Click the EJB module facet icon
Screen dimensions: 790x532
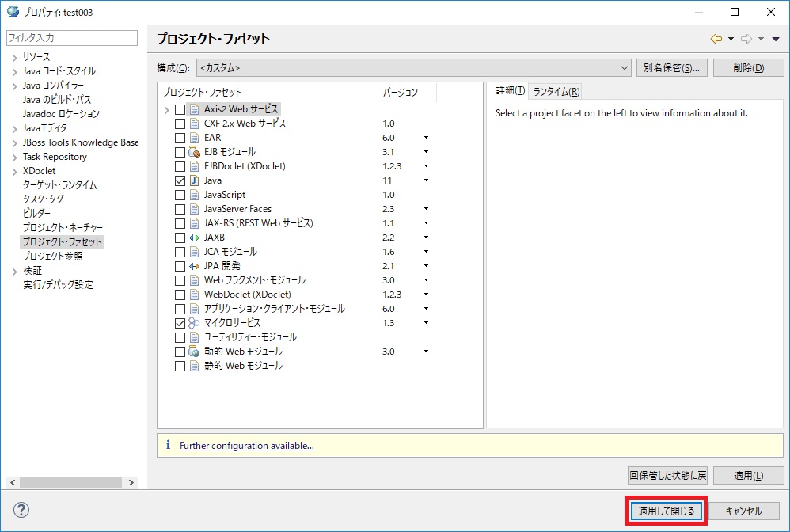pos(194,152)
